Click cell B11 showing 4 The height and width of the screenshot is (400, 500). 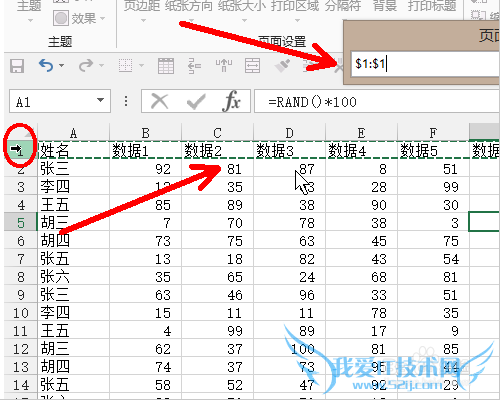pyautogui.click(x=145, y=330)
